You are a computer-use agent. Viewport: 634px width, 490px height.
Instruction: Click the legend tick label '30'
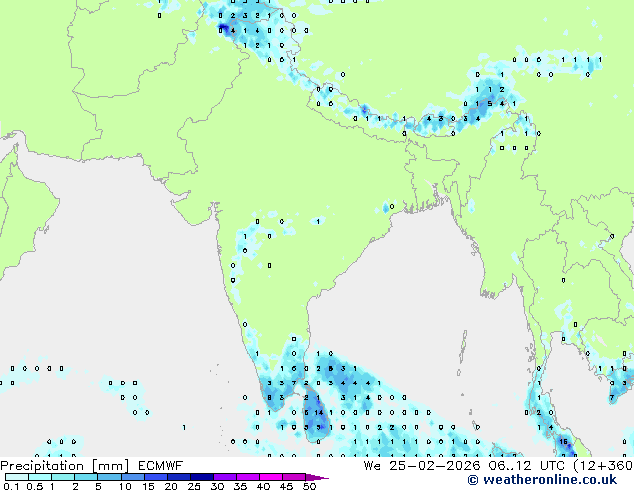(x=217, y=486)
